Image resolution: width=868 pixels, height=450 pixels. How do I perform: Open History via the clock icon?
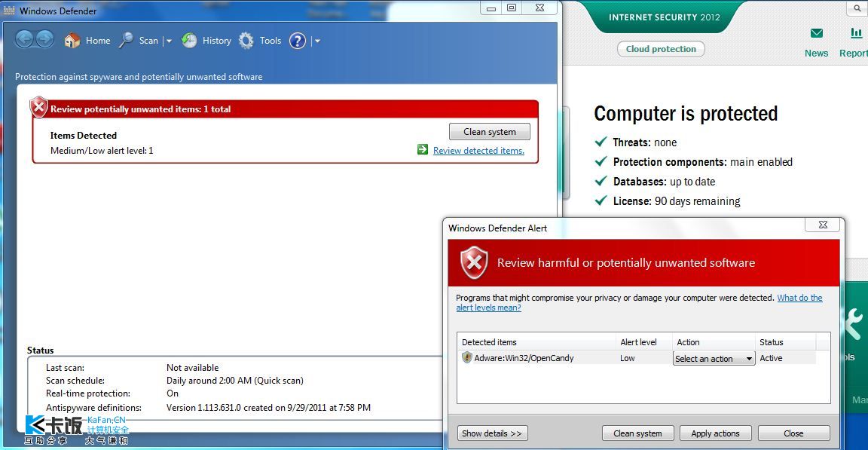click(x=189, y=41)
